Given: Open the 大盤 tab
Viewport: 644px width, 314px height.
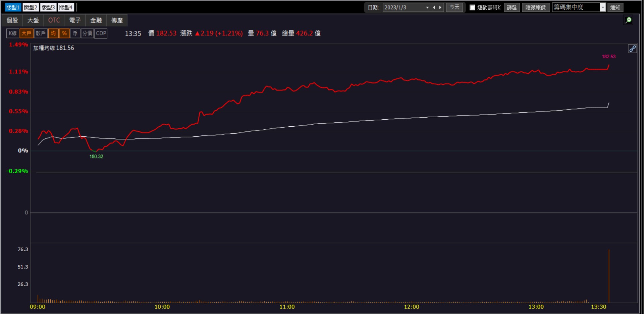Looking at the screenshot, I should point(33,20).
